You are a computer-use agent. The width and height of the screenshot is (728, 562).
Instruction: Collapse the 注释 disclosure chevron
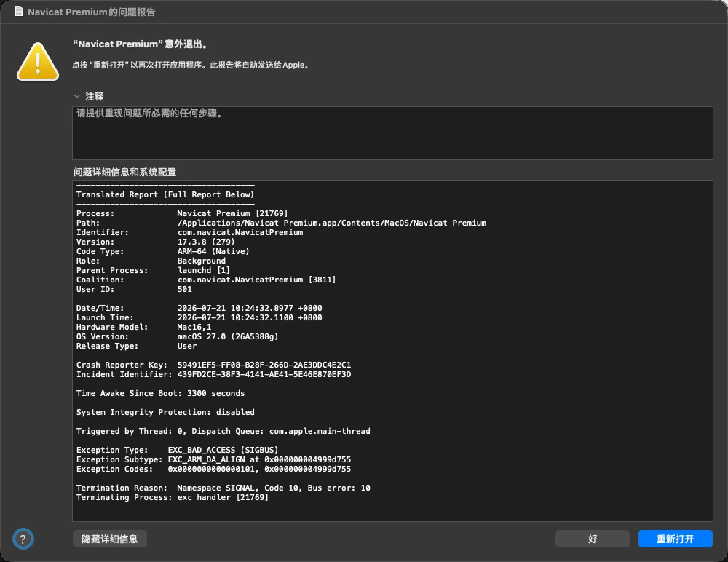click(x=76, y=96)
